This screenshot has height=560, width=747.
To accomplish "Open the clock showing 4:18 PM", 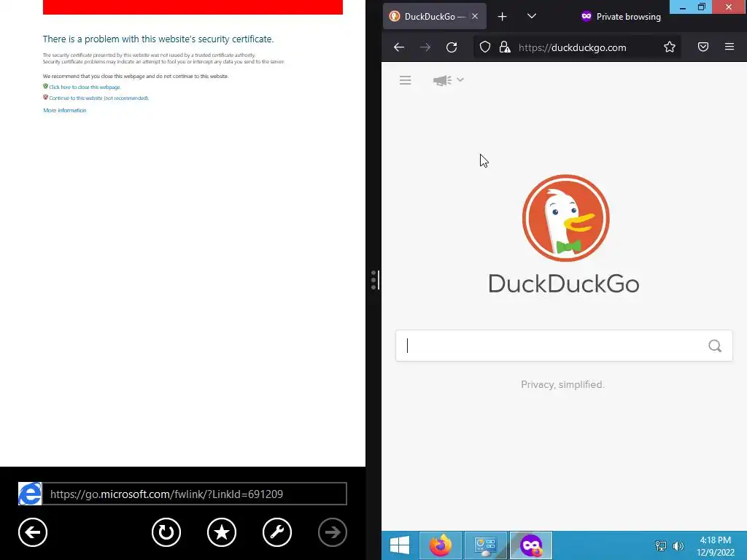I will pyautogui.click(x=715, y=546).
